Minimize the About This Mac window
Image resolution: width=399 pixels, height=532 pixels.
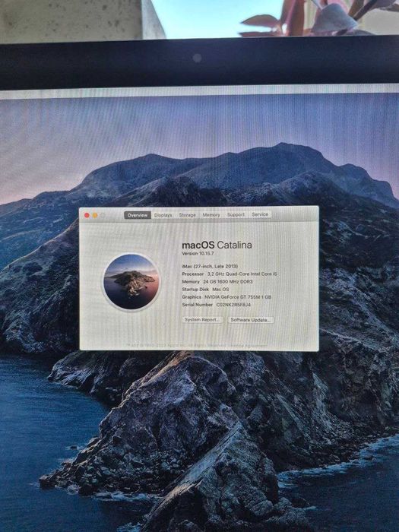95,215
